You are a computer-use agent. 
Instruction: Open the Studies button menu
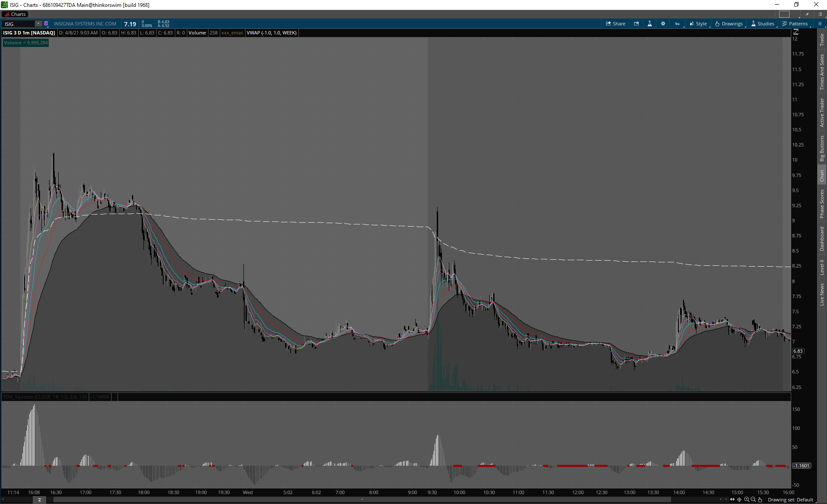pos(763,24)
